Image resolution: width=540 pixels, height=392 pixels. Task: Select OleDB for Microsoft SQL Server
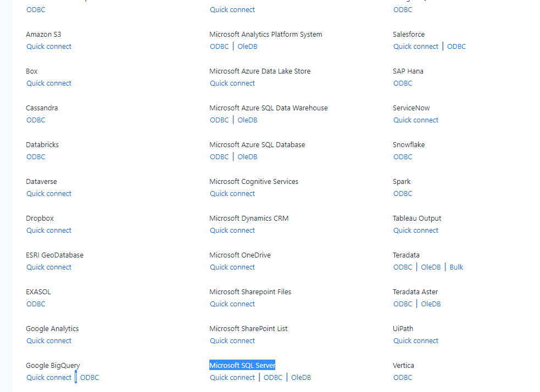point(300,377)
